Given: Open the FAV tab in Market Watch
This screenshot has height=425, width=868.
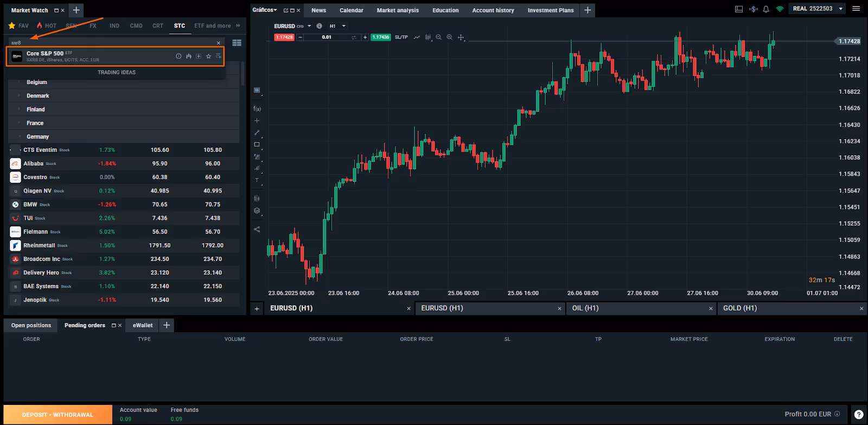Looking at the screenshot, I should tap(18, 26).
